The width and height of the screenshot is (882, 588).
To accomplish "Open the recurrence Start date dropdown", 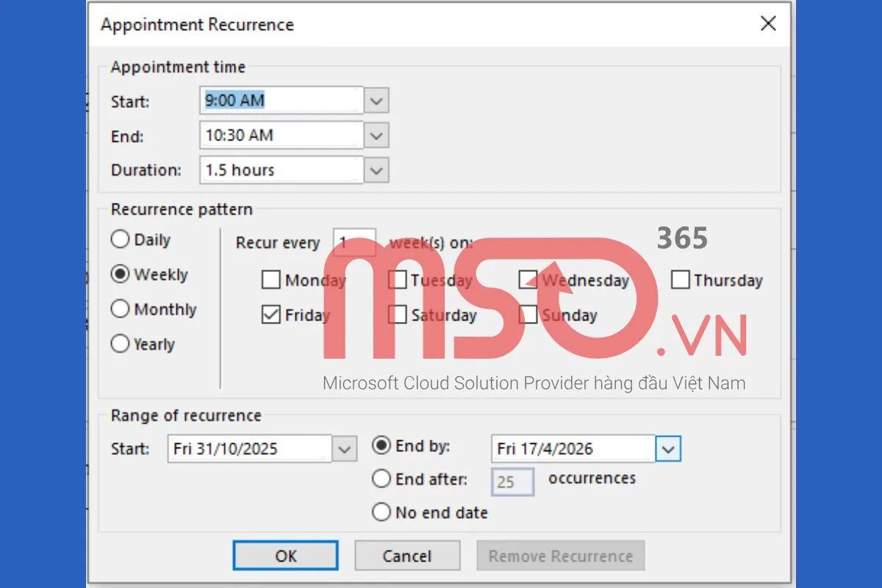I will [345, 448].
